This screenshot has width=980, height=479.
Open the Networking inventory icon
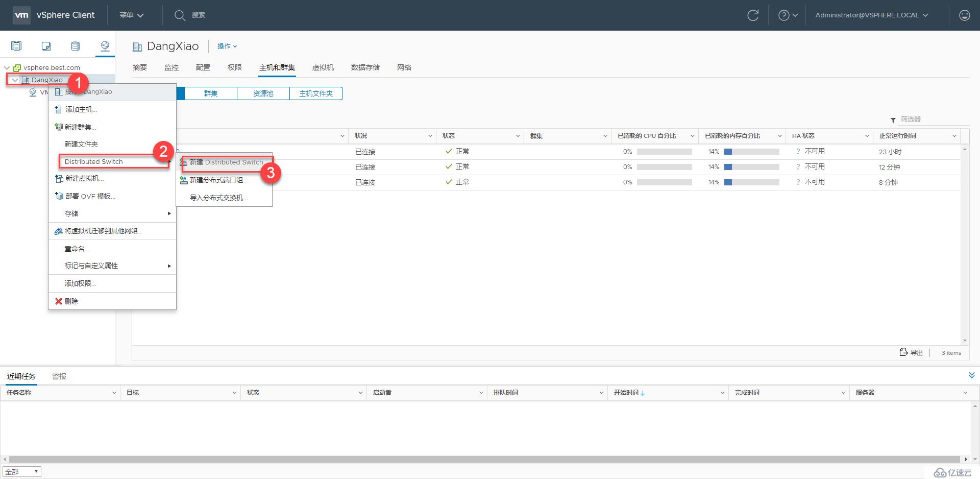point(105,46)
